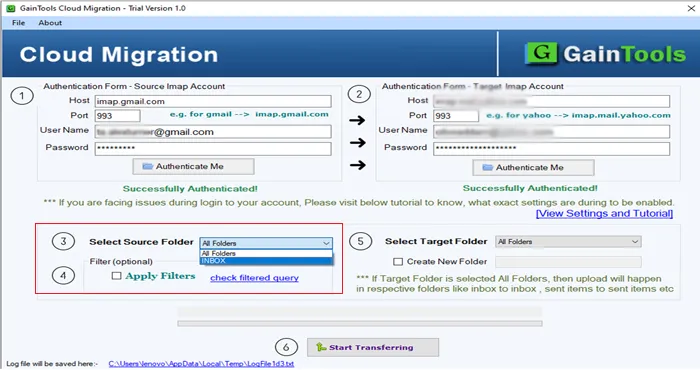Click 'e.g. for yahoo --> imap.mail.yahoo.com' hint
Image resolution: width=700 pixels, height=370 pixels.
click(578, 115)
